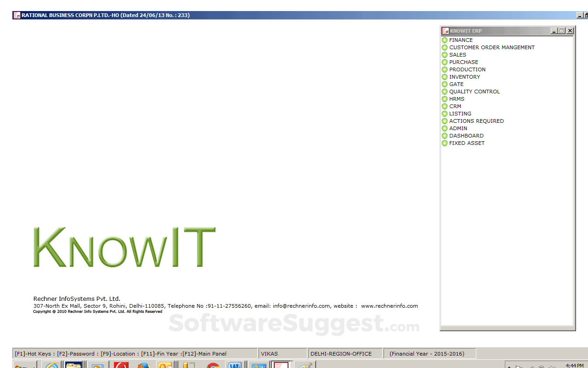This screenshot has height=368, width=588.
Task: Open Firefox from the taskbar
Action: [143, 366]
